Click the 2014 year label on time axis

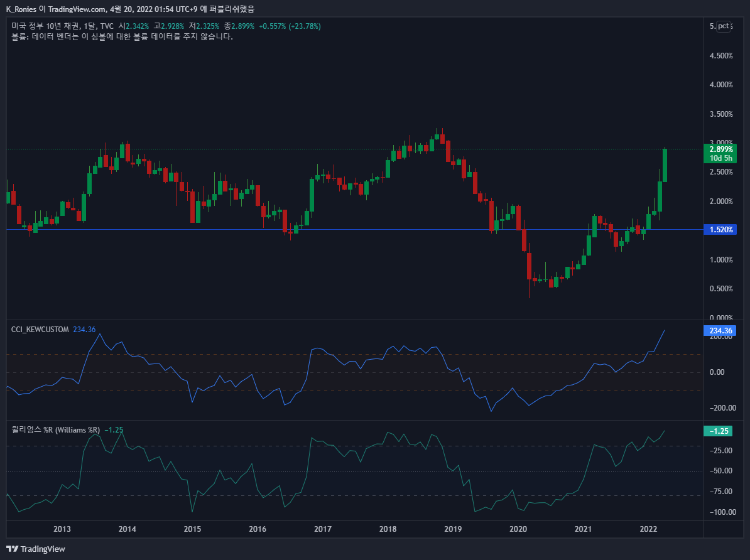click(x=128, y=529)
